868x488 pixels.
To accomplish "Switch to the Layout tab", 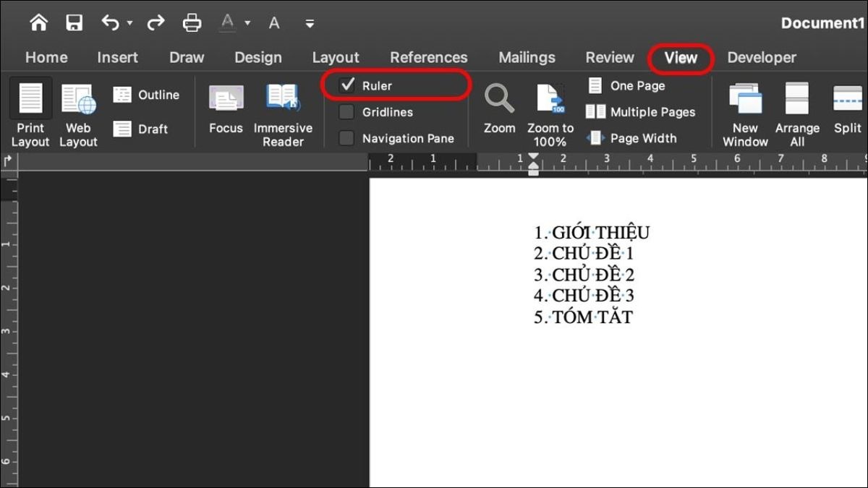I will (x=336, y=58).
